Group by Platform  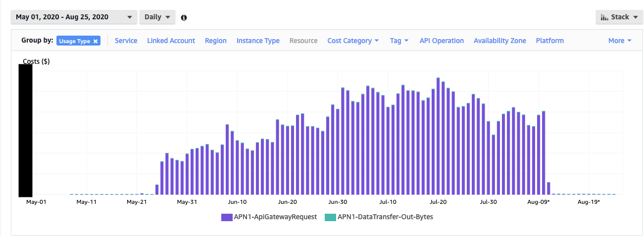550,41
